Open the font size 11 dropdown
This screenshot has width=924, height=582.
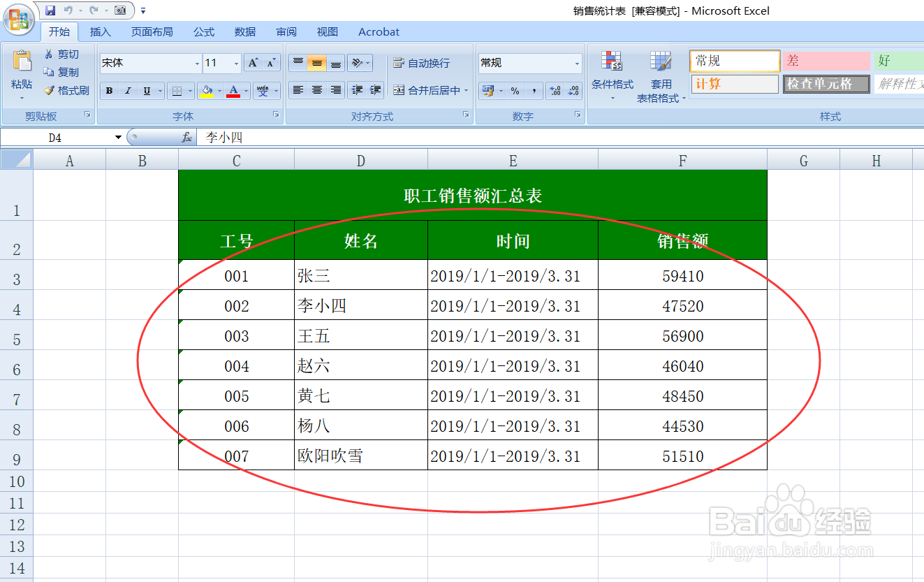point(235,63)
